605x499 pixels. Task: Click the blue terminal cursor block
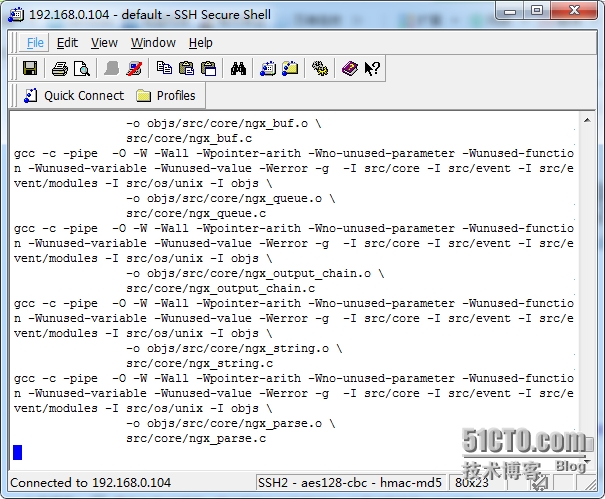(17, 452)
